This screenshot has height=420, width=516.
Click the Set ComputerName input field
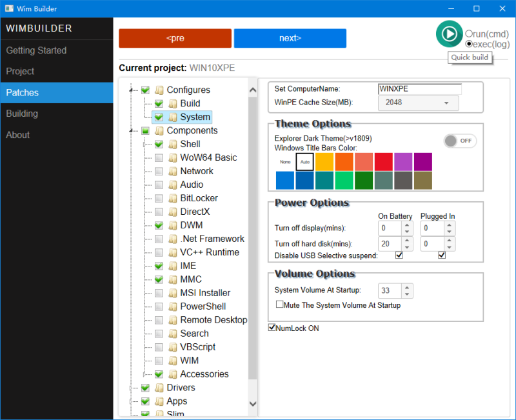tap(420, 89)
